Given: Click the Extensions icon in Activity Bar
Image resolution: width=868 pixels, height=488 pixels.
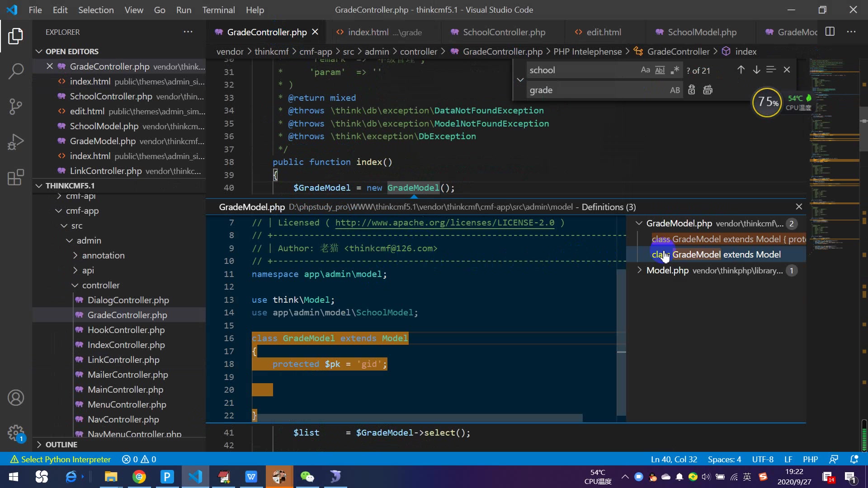Looking at the screenshot, I should 16,177.
